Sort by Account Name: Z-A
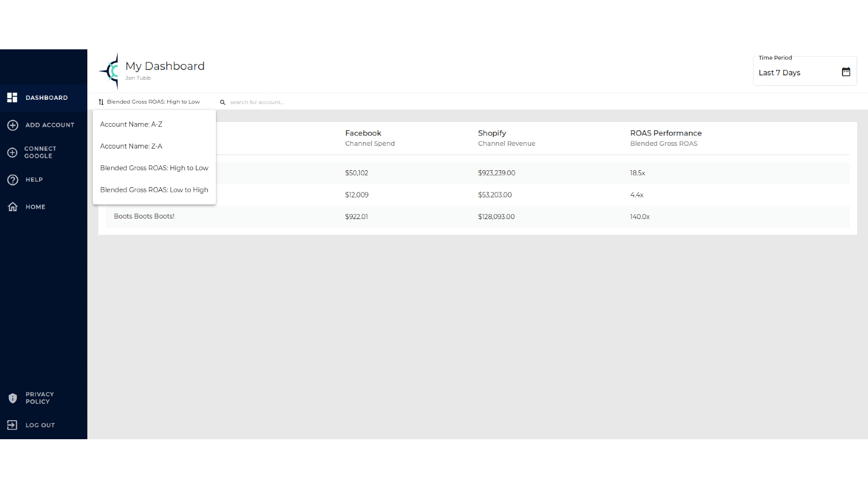 (x=155, y=146)
